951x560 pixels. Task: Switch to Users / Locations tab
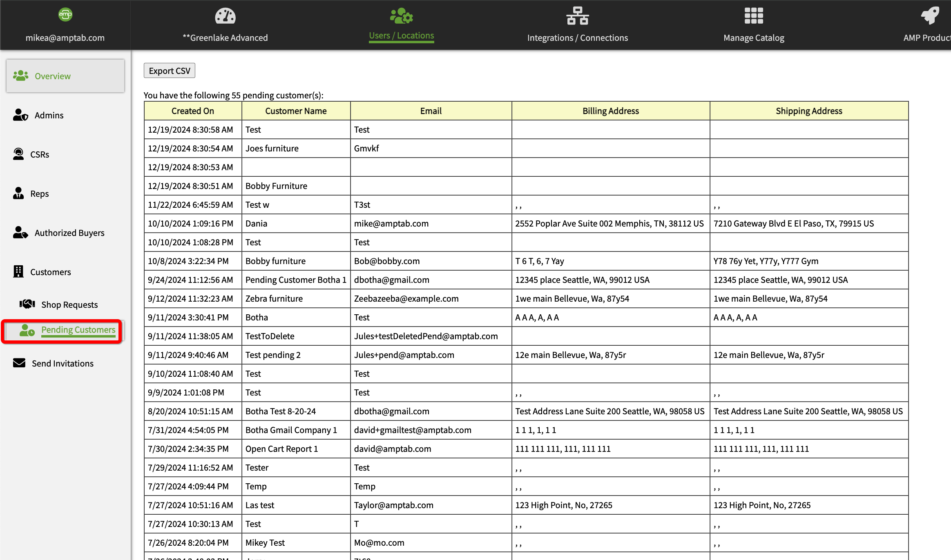click(401, 36)
